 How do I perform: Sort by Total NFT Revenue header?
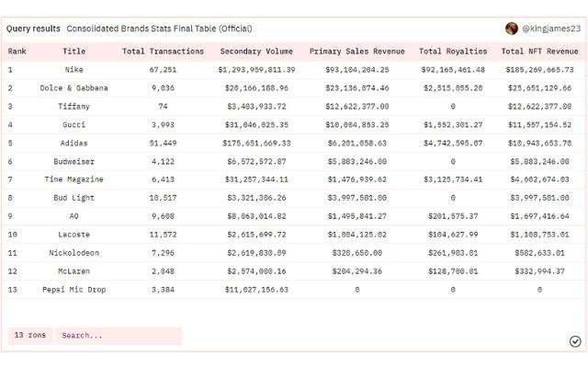point(540,52)
